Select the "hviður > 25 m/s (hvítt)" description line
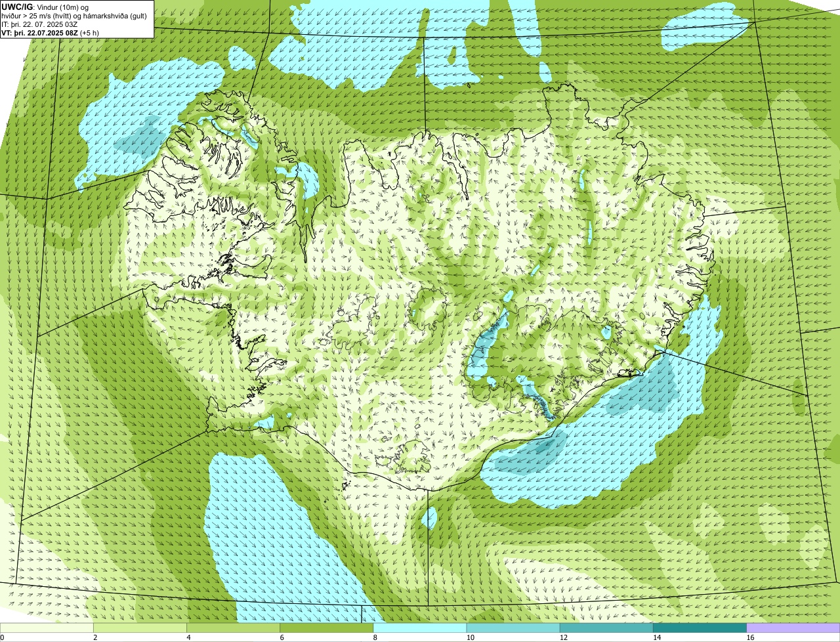The height and width of the screenshot is (642, 840). point(74,15)
